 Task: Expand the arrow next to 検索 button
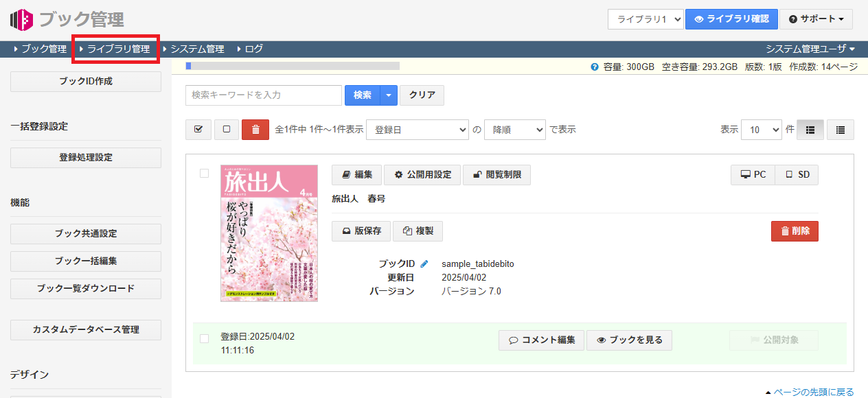tap(389, 95)
